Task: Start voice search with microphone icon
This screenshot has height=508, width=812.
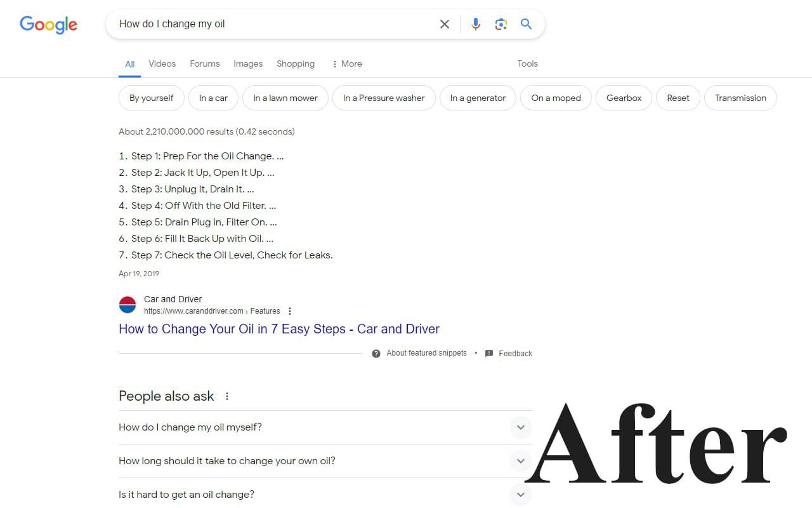Action: pos(476,24)
